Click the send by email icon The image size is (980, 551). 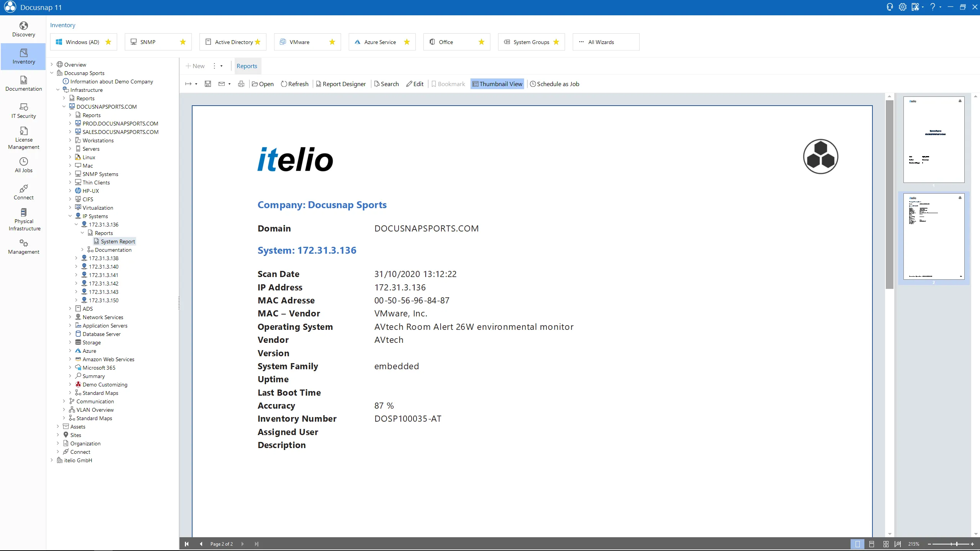(x=222, y=84)
